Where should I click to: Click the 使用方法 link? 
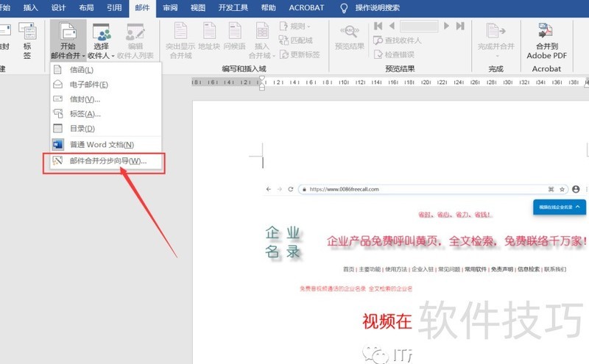pos(396,269)
